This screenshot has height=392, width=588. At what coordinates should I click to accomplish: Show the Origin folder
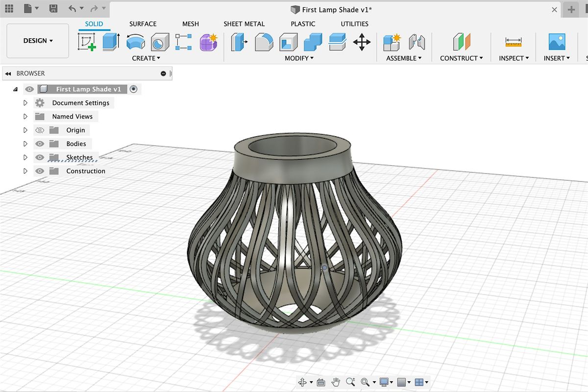tap(40, 130)
